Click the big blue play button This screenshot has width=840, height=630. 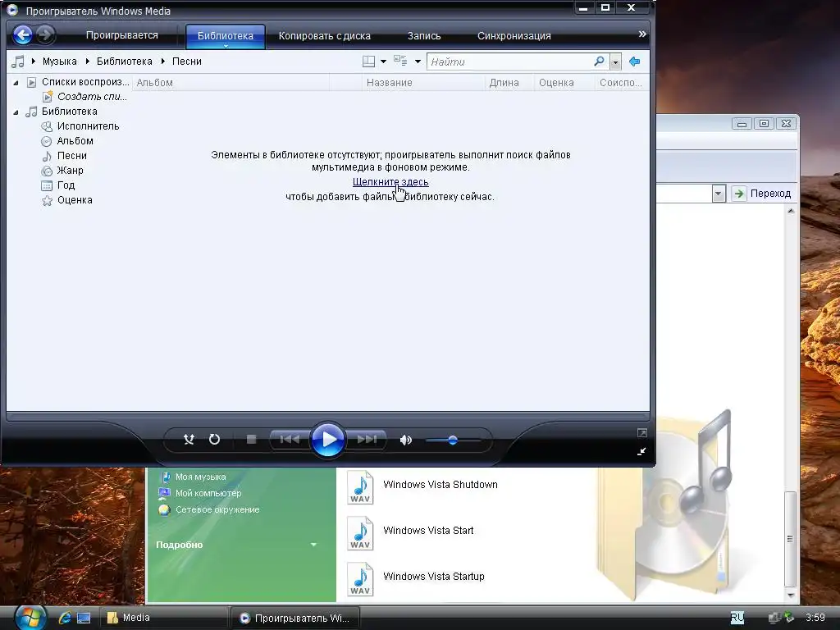(x=328, y=440)
